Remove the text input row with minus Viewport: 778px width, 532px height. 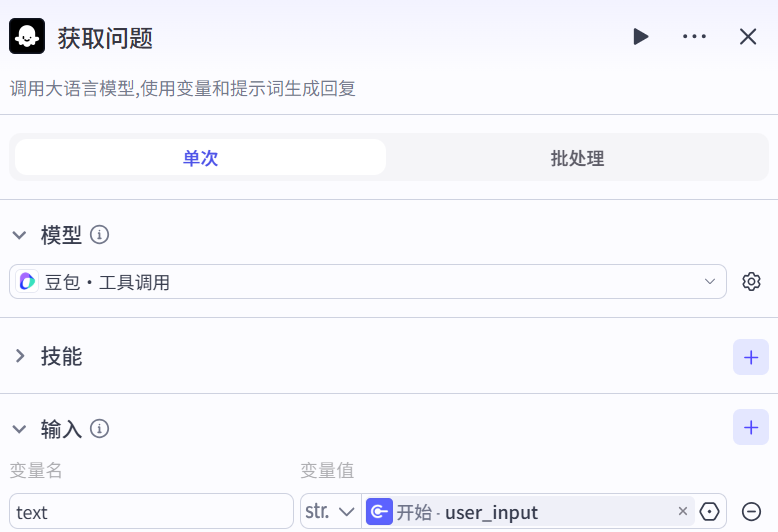[x=751, y=512]
